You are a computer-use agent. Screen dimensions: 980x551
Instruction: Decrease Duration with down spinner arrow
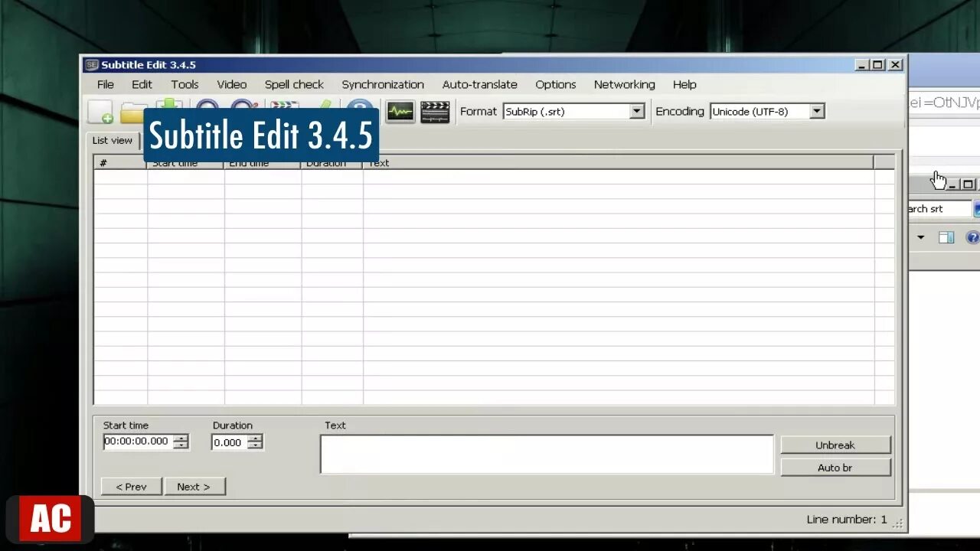pos(255,446)
